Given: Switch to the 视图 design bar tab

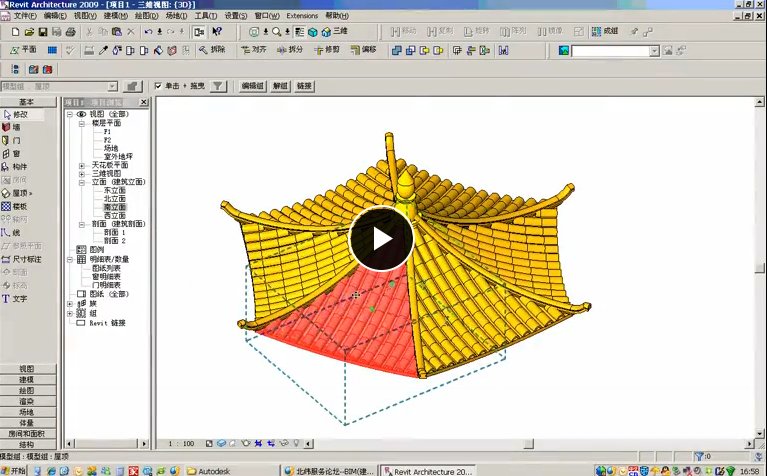Looking at the screenshot, I should pos(28,369).
